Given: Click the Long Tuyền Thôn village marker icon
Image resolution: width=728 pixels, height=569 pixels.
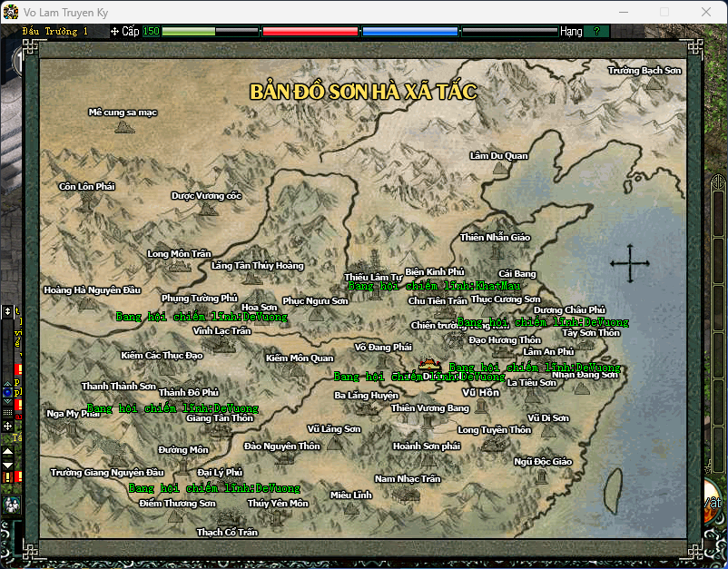Looking at the screenshot, I should point(493,443).
